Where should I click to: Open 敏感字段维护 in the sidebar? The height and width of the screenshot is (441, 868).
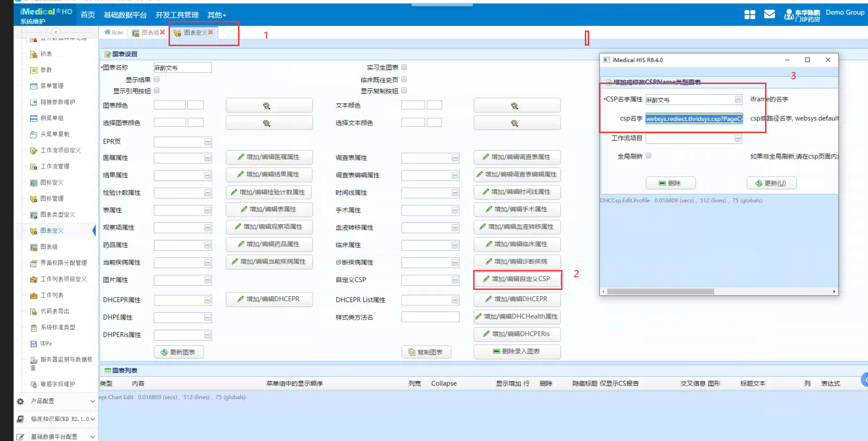(58, 384)
